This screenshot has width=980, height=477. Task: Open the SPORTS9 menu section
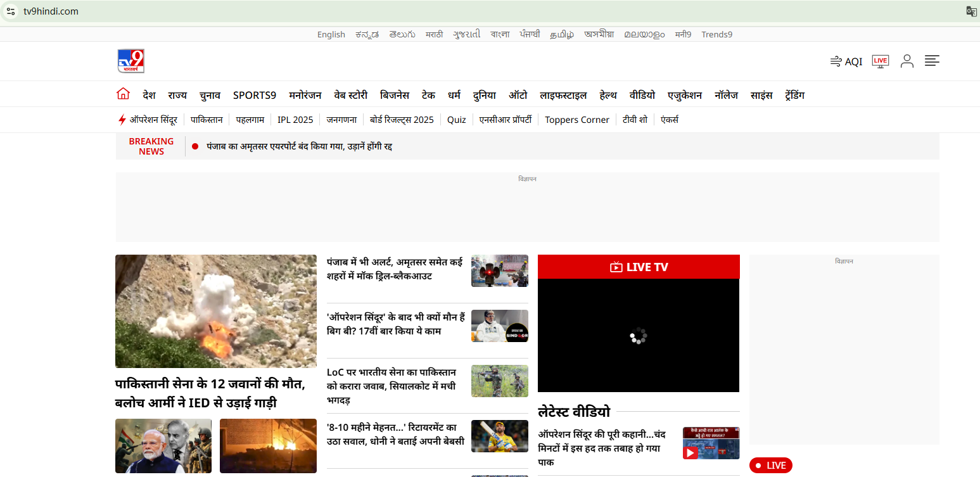255,95
